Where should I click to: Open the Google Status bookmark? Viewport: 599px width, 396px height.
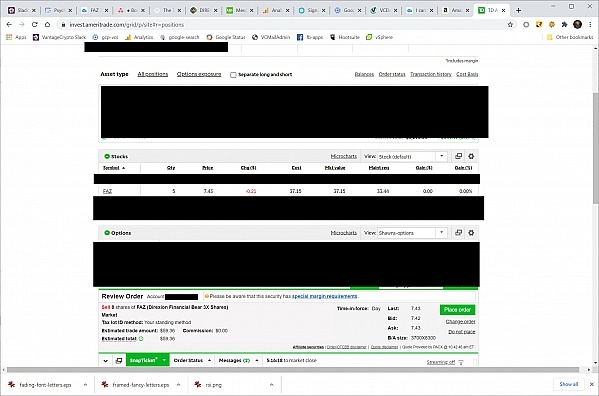[x=226, y=37]
